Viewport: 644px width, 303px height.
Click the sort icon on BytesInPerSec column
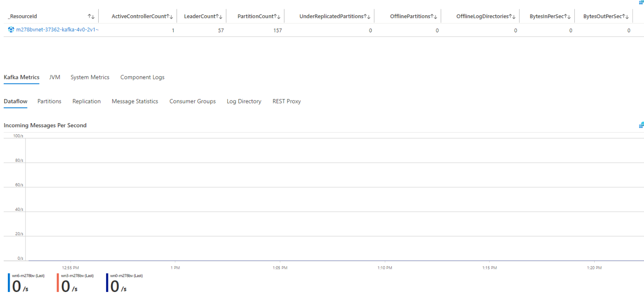click(568, 15)
